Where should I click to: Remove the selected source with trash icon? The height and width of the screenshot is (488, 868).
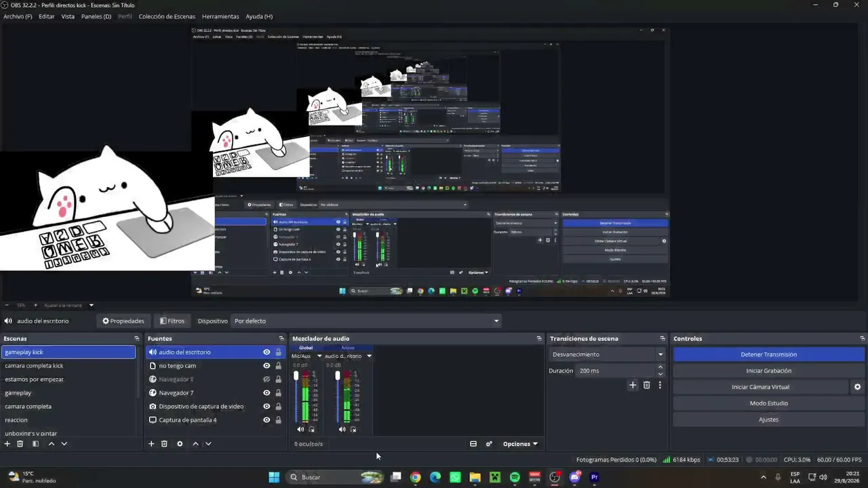(164, 444)
